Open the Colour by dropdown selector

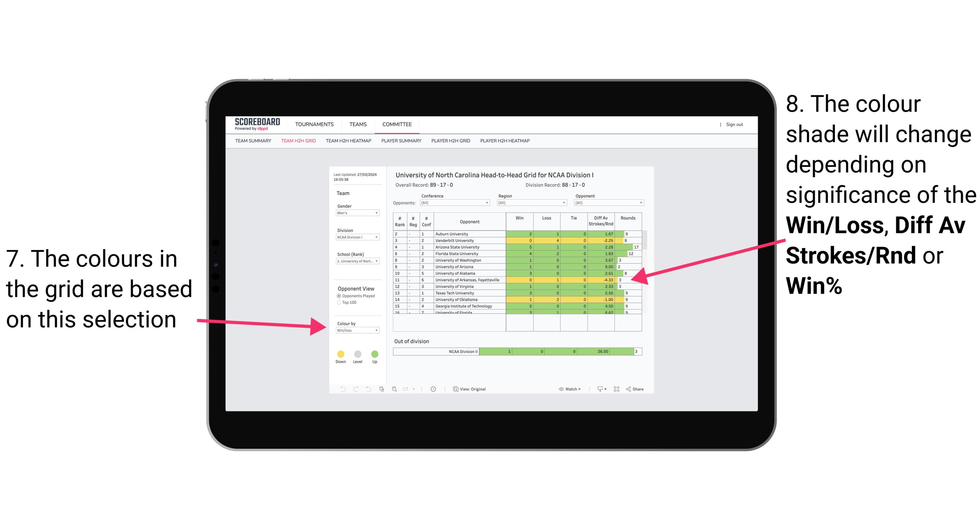[x=356, y=331]
